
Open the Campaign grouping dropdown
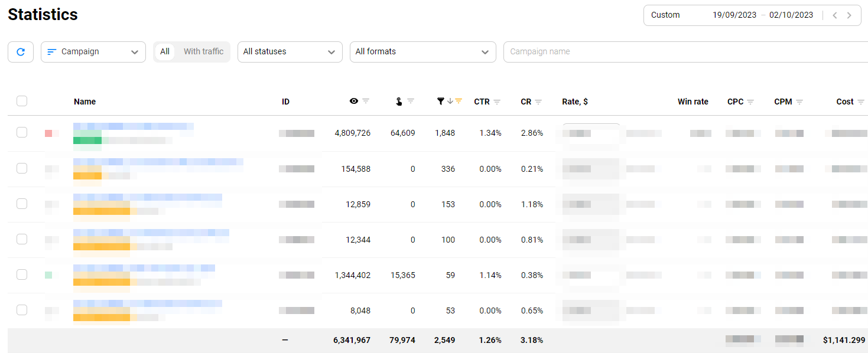[93, 52]
